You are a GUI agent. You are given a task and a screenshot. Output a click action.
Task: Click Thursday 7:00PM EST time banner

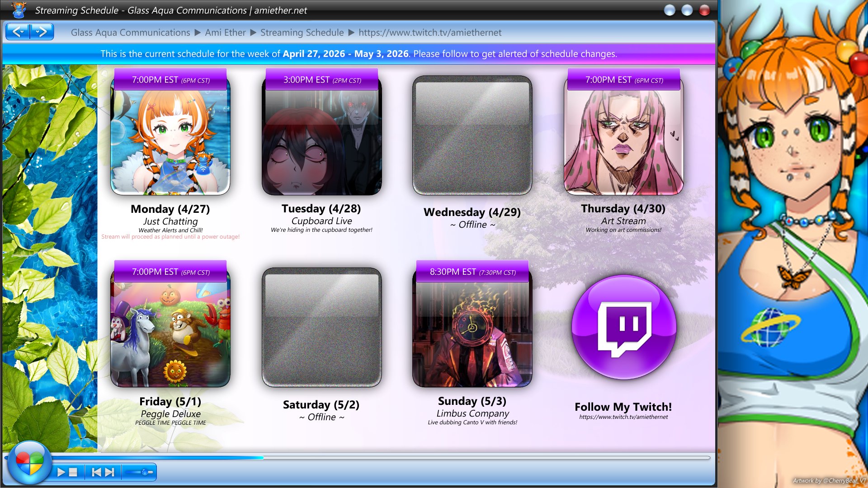pos(624,80)
